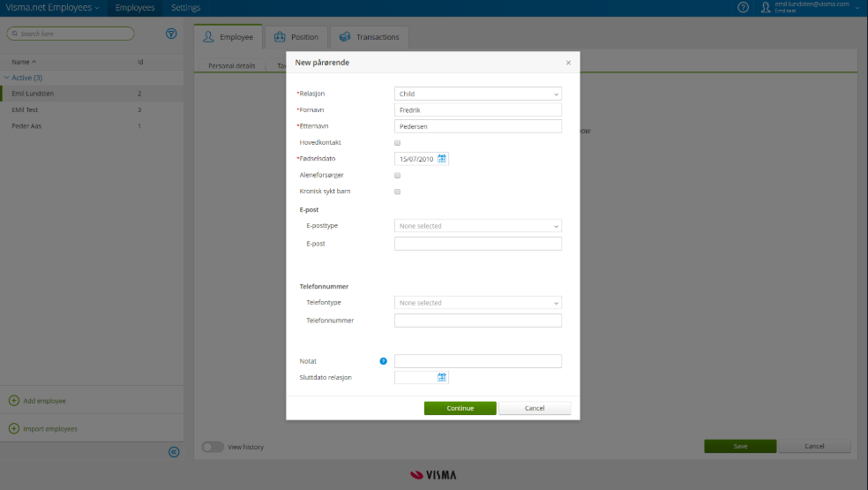Open the Sluttdato relasjon calendar picker
The width and height of the screenshot is (868, 490).
[x=442, y=378]
